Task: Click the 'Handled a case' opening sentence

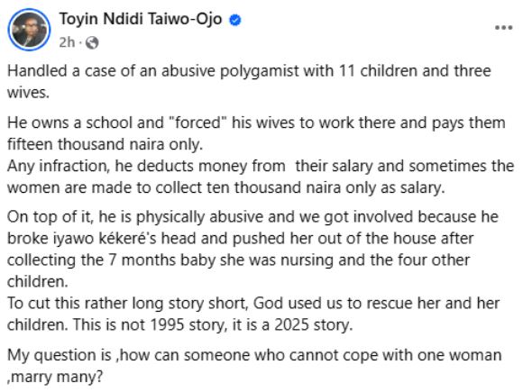Action: (x=249, y=71)
